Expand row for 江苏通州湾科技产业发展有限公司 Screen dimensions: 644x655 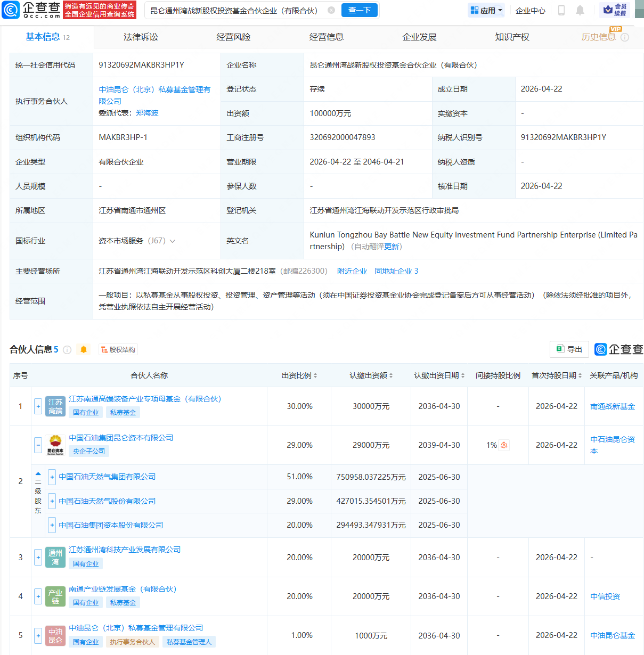pyautogui.click(x=38, y=558)
